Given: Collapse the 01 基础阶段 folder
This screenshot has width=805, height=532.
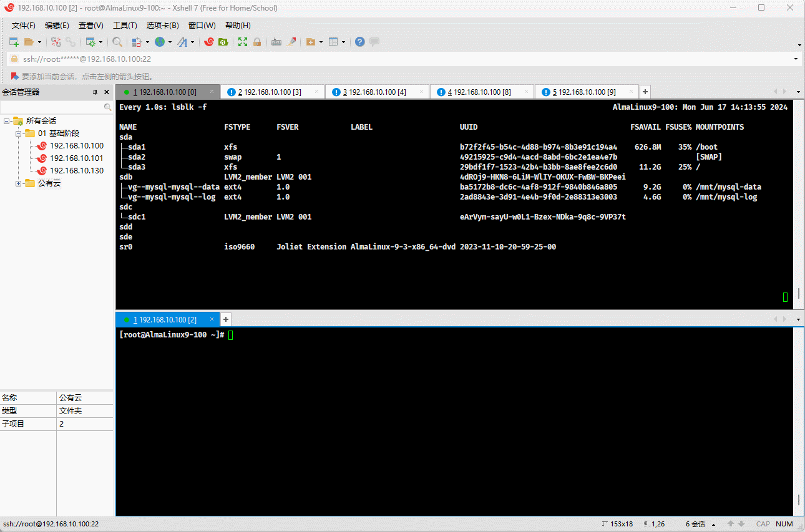Looking at the screenshot, I should (x=19, y=133).
